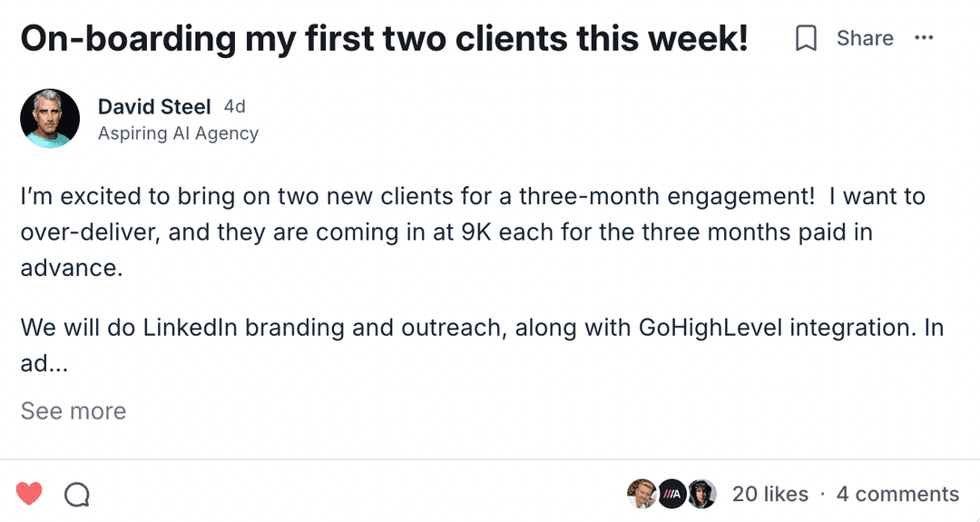The image size is (980, 522).
Task: Click the third liker's avatar
Action: point(701,494)
